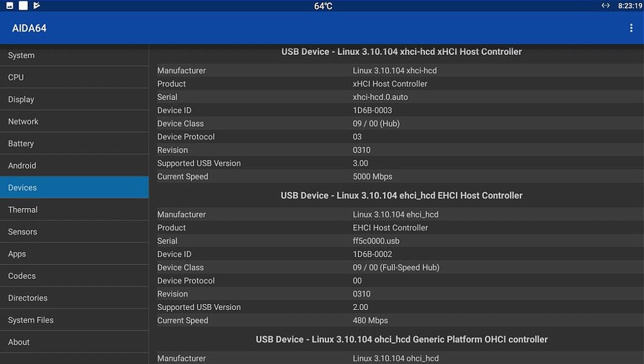644x364 pixels.
Task: Browse the Directories section
Action: [x=74, y=298]
